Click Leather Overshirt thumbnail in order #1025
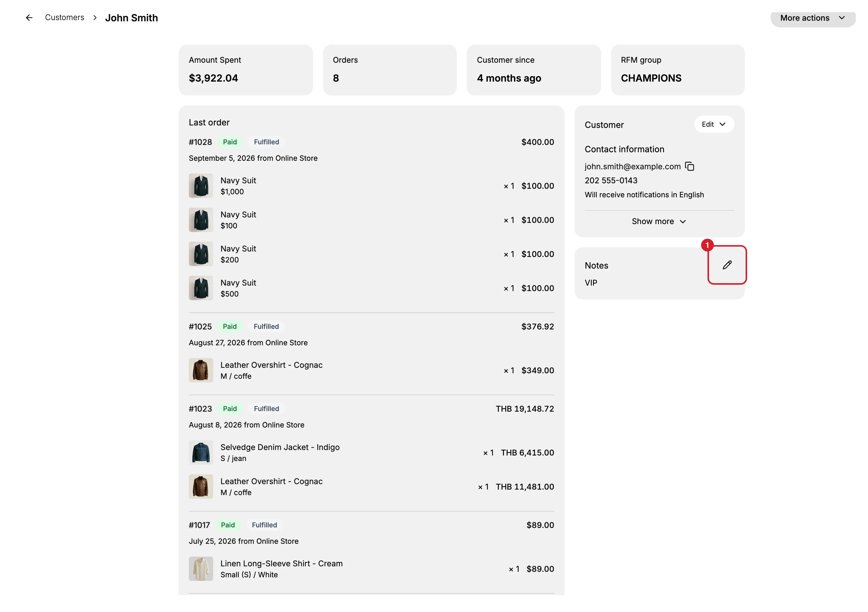This screenshot has height=612, width=868. (x=201, y=370)
